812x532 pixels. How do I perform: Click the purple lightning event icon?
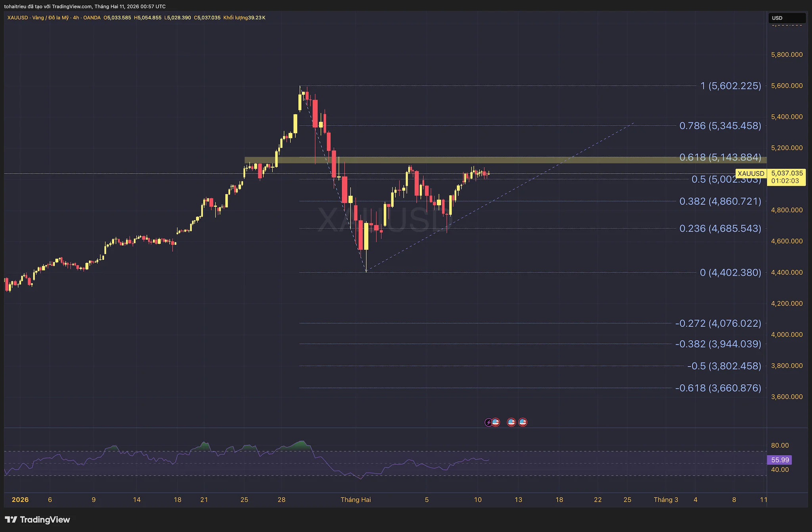click(x=488, y=423)
